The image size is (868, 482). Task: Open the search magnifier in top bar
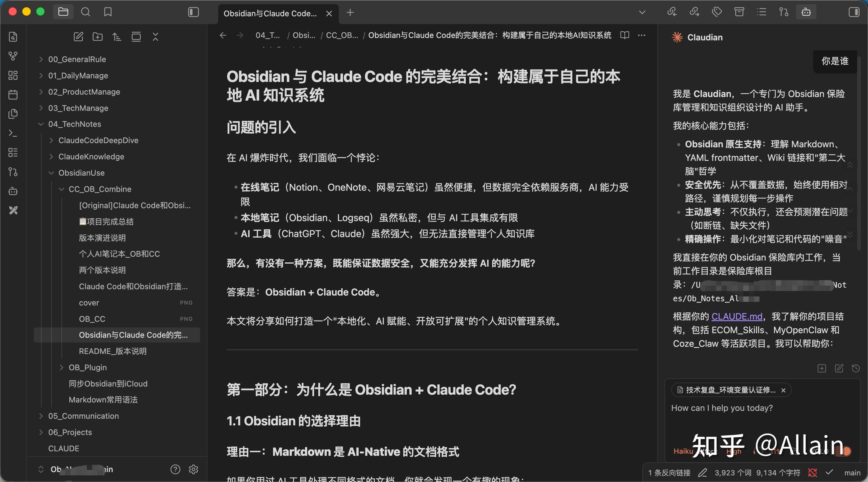(x=86, y=12)
